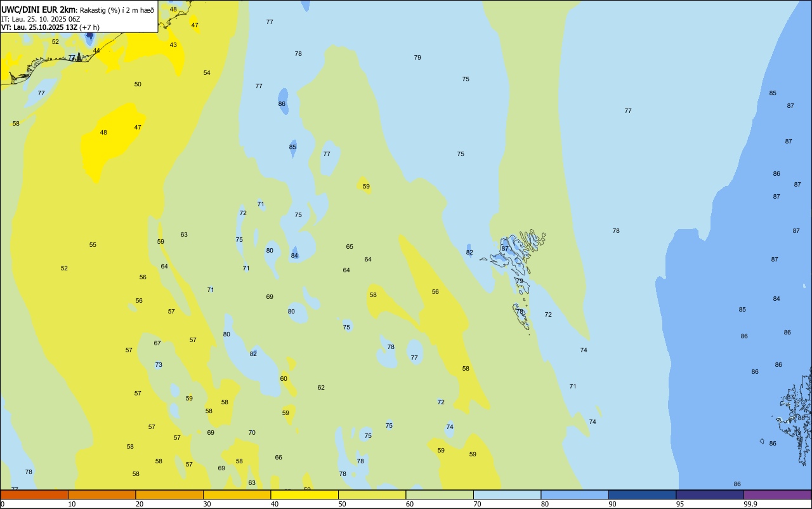Image resolution: width=812 pixels, height=509 pixels.
Task: Select the purple legend band above 99.9
Action: pyautogui.click(x=777, y=494)
